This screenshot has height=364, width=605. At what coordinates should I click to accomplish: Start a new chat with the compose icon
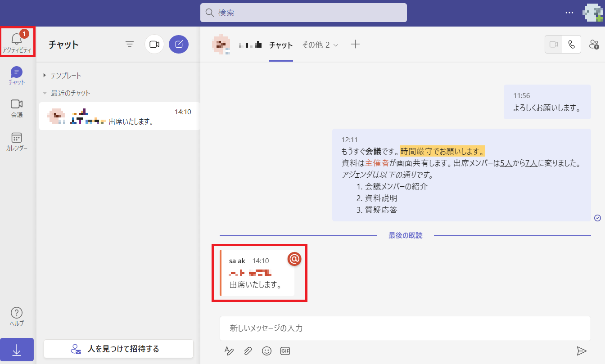pyautogui.click(x=179, y=44)
